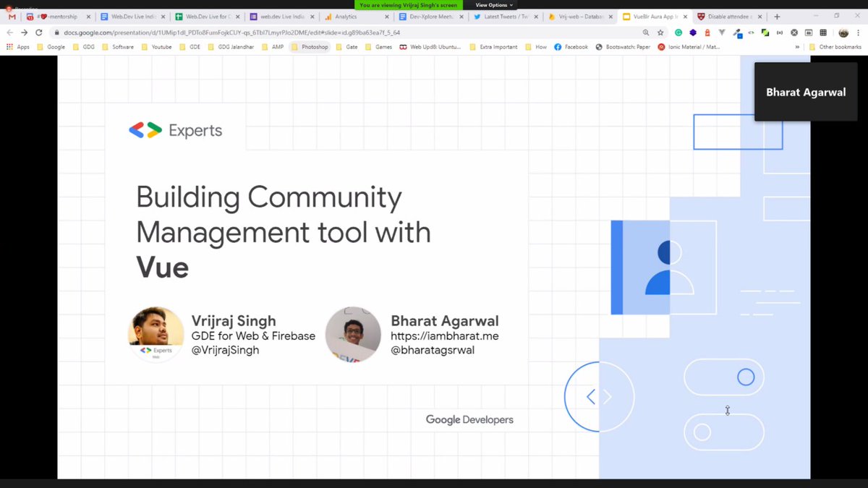This screenshot has height=488, width=868.
Task: Select the Bharat Agarwal participant tile
Action: (805, 92)
